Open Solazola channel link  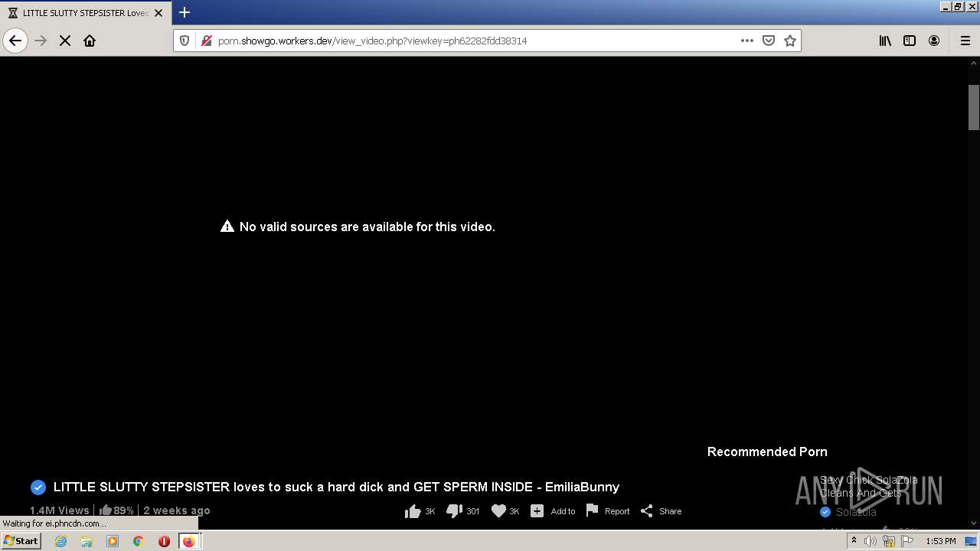pos(856,512)
